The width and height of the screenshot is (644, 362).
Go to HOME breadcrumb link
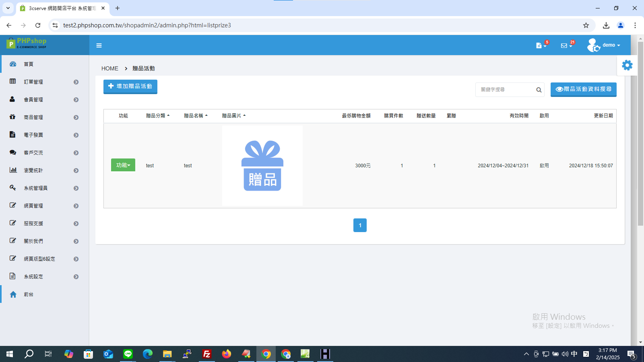point(110,68)
